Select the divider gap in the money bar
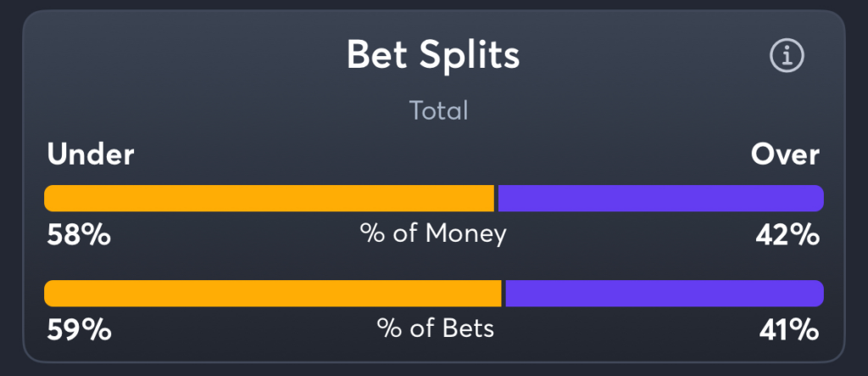868x376 pixels. pyautogui.click(x=496, y=198)
